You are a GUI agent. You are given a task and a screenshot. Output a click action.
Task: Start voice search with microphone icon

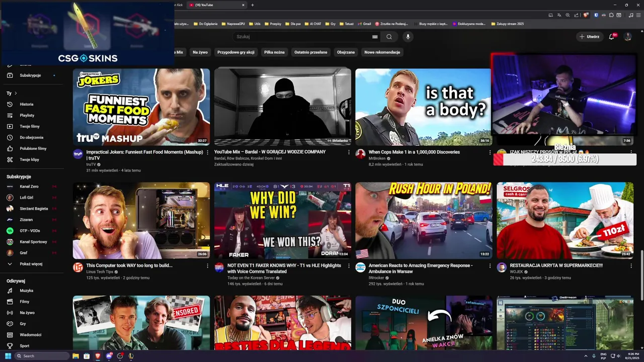408,37
